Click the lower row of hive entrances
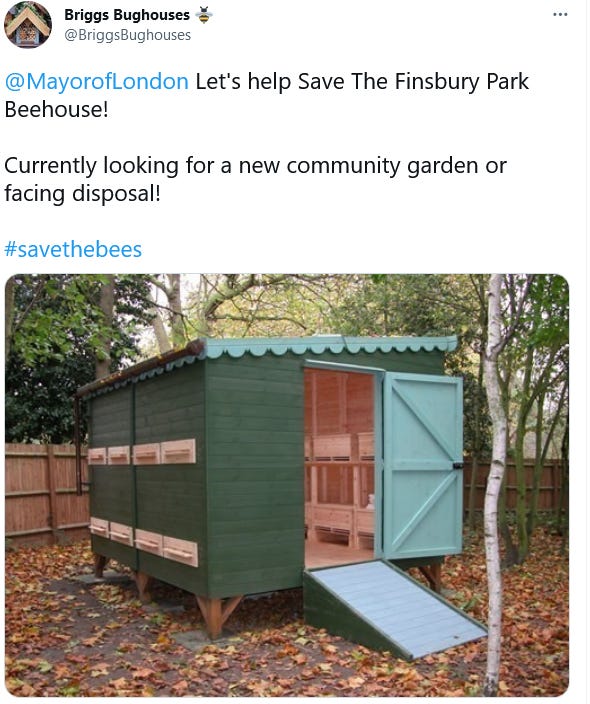The height and width of the screenshot is (704, 590). [x=144, y=541]
